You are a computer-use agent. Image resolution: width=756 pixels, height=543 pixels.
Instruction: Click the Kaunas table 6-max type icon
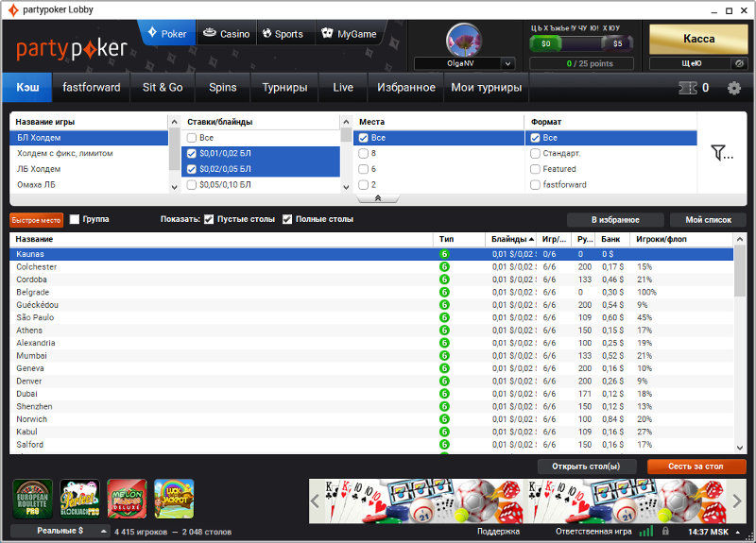444,254
